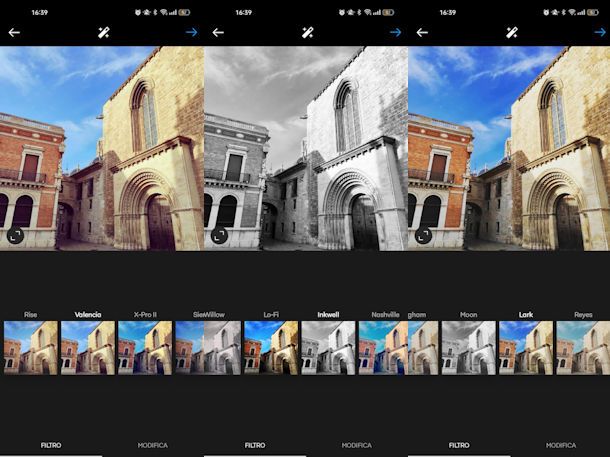Tap the expand-crop icon on the black-and-white photo
Image resolution: width=610 pixels, height=457 pixels.
click(219, 236)
